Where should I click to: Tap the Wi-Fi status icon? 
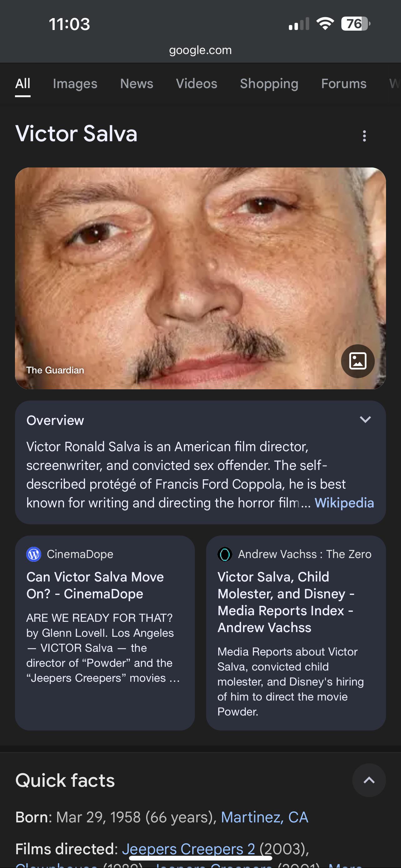[324, 24]
